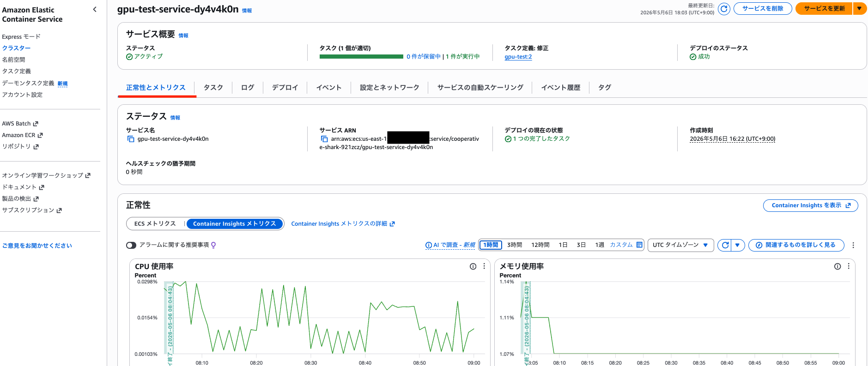868x366 pixels.
Task: Open the リポジトリ external link
Action: tap(20, 146)
